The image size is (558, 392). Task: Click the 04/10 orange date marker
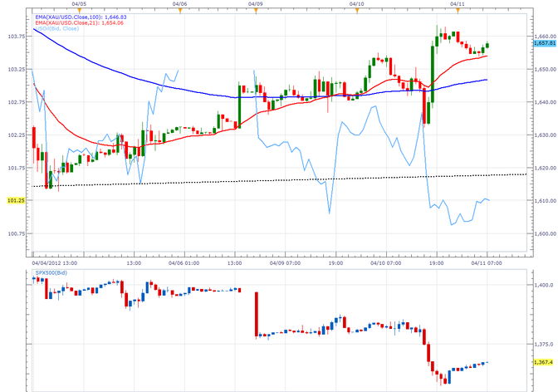(x=357, y=7)
